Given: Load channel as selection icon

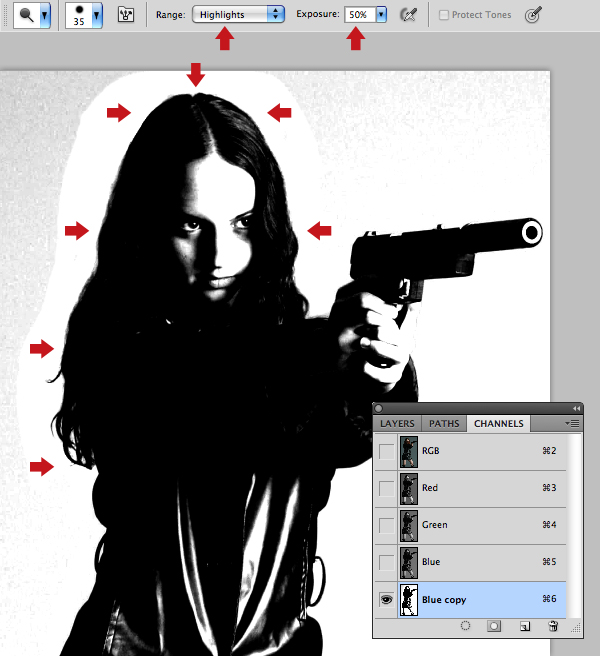Looking at the screenshot, I should (465, 626).
